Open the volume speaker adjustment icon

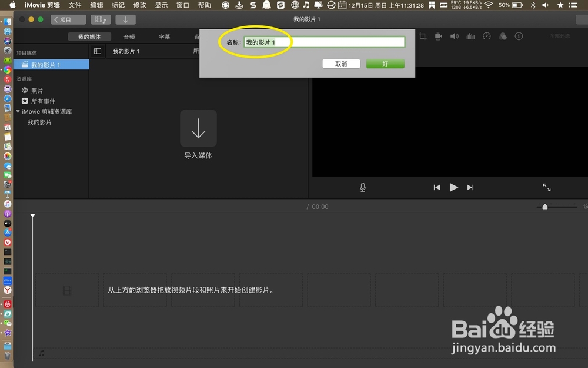pyautogui.click(x=455, y=36)
